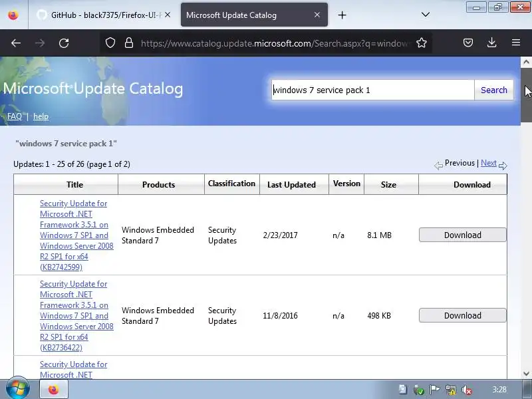The width and height of the screenshot is (532, 399).
Task: Download the 8.1 MB KB2742599 update
Action: tap(462, 235)
